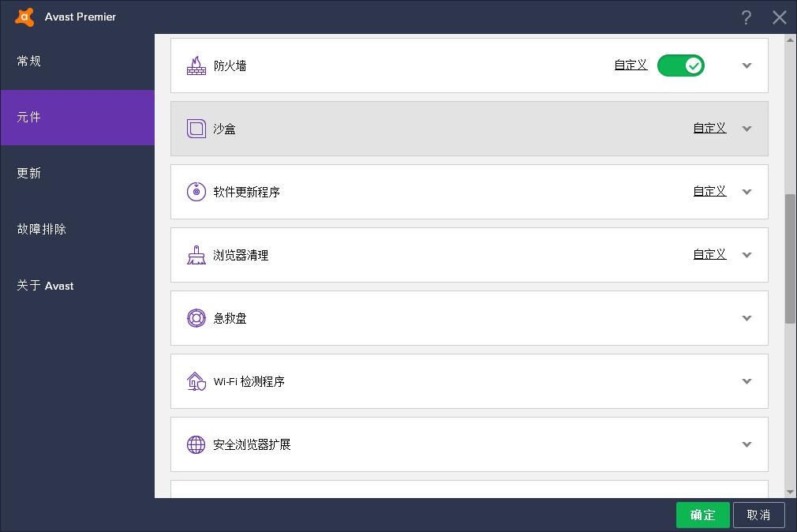Cancel changes with the 取消 button
This screenshot has height=532, width=797.
coord(758,515)
